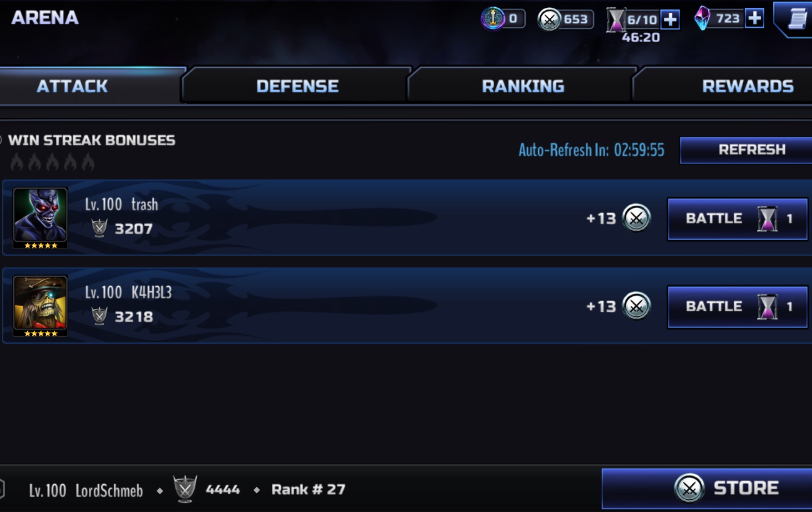This screenshot has height=512, width=812.
Task: Click the hourglass energy icon at top
Action: 616,20
